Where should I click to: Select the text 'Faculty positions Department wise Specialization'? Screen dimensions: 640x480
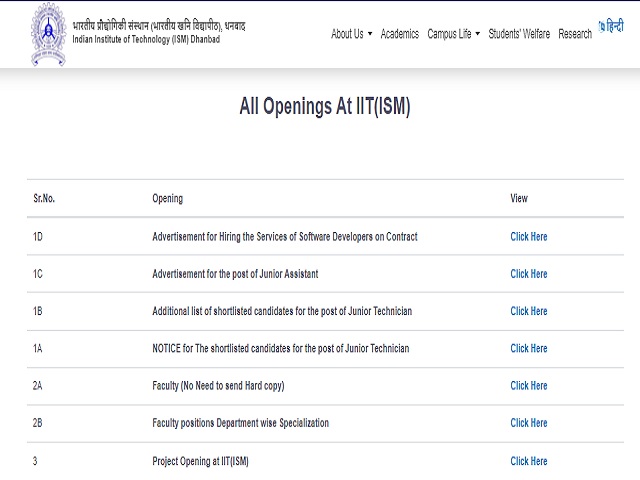pyautogui.click(x=240, y=423)
